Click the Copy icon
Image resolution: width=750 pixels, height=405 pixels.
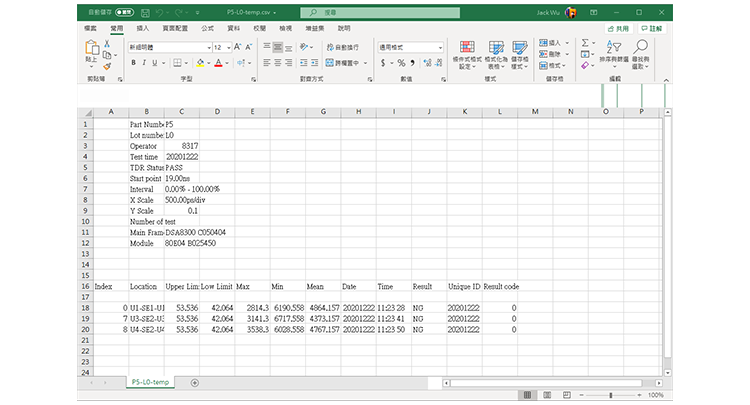point(107,55)
